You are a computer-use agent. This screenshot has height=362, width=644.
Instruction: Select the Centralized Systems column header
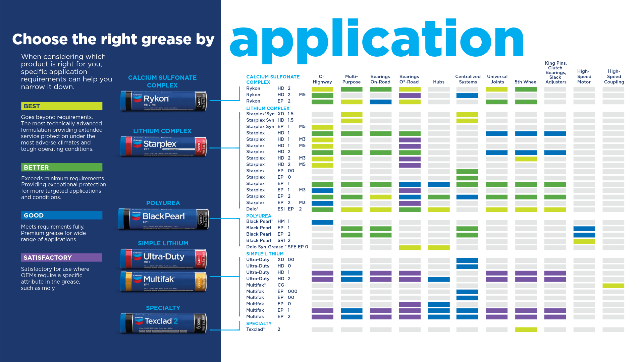click(468, 79)
